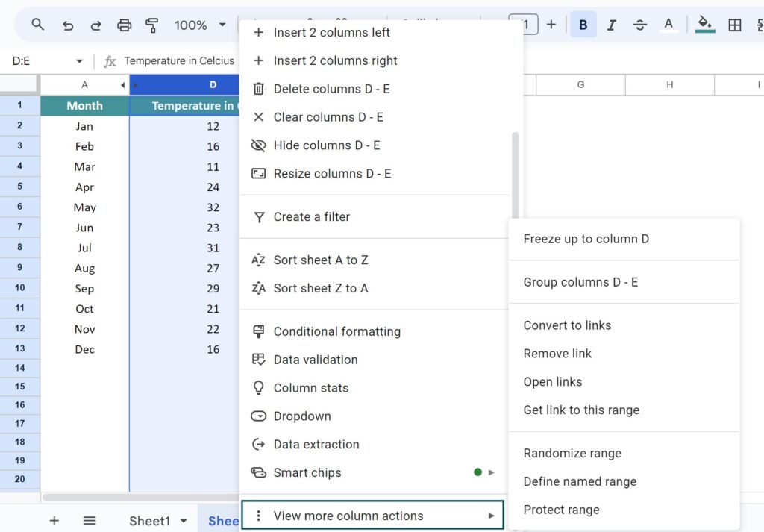The height and width of the screenshot is (532, 764).
Task: Open the text color picker
Action: pos(668,25)
